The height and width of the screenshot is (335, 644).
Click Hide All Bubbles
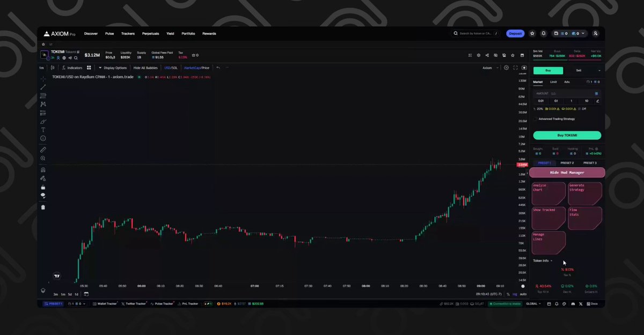point(145,68)
